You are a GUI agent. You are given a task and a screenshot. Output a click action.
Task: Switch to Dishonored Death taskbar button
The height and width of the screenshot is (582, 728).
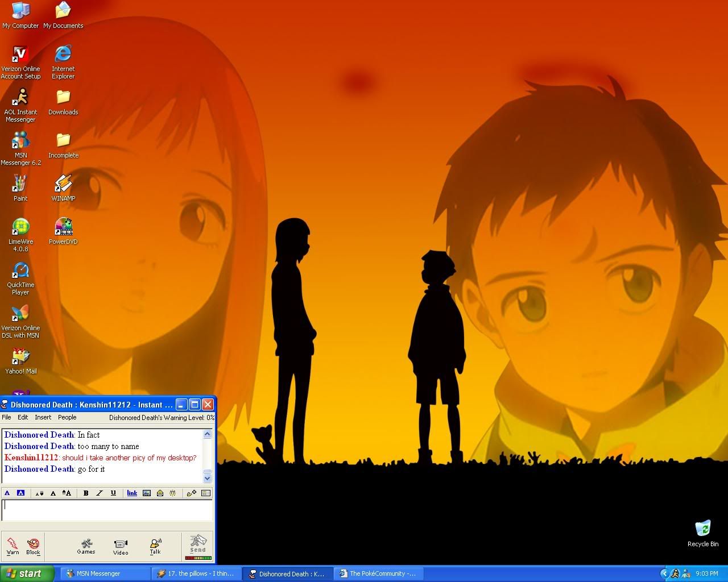(288, 573)
